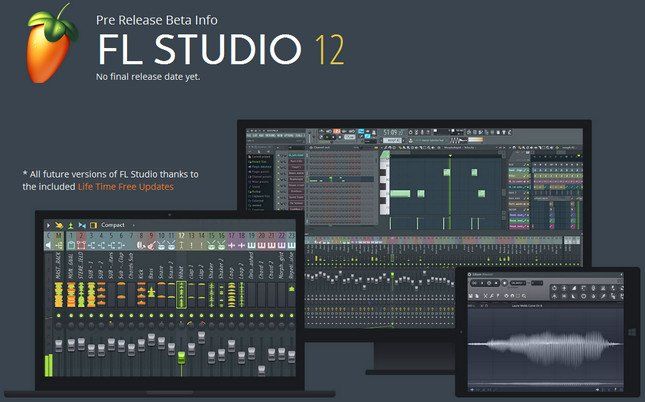Select the microphone icon on mixer track 8
The image size is (645, 402).
141,245
